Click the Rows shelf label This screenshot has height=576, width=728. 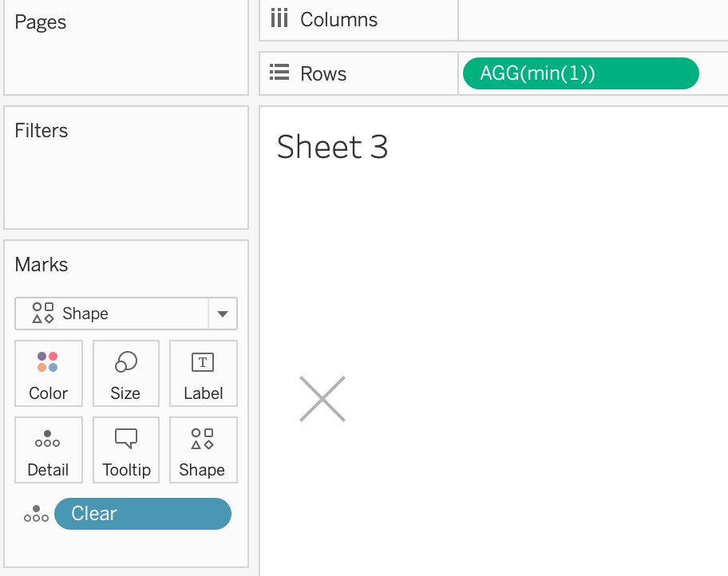(323, 74)
